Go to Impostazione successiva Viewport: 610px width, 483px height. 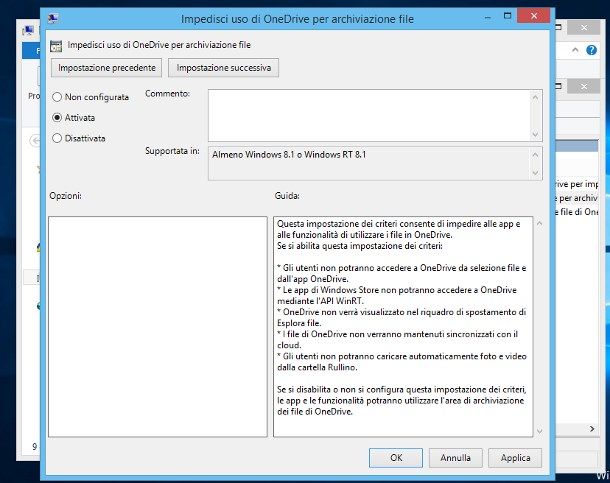point(223,68)
